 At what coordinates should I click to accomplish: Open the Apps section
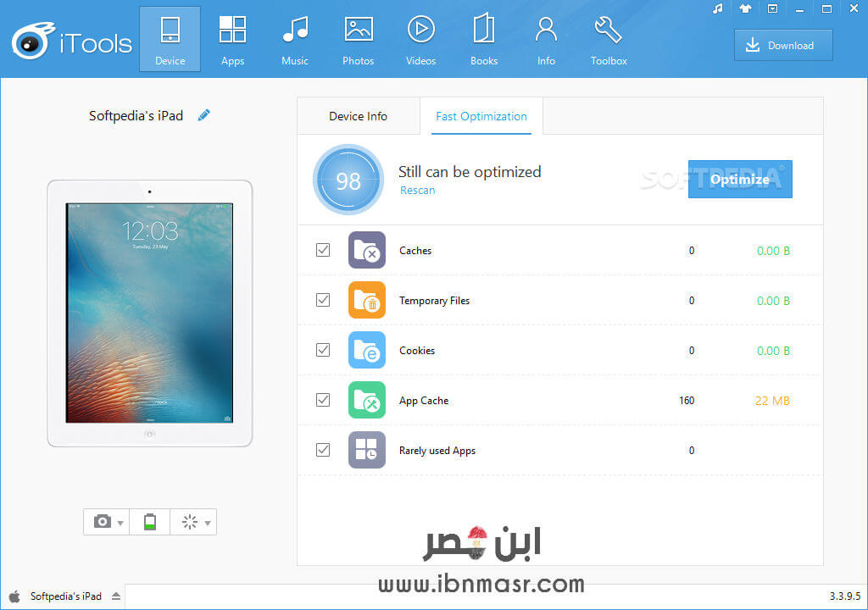pos(232,39)
